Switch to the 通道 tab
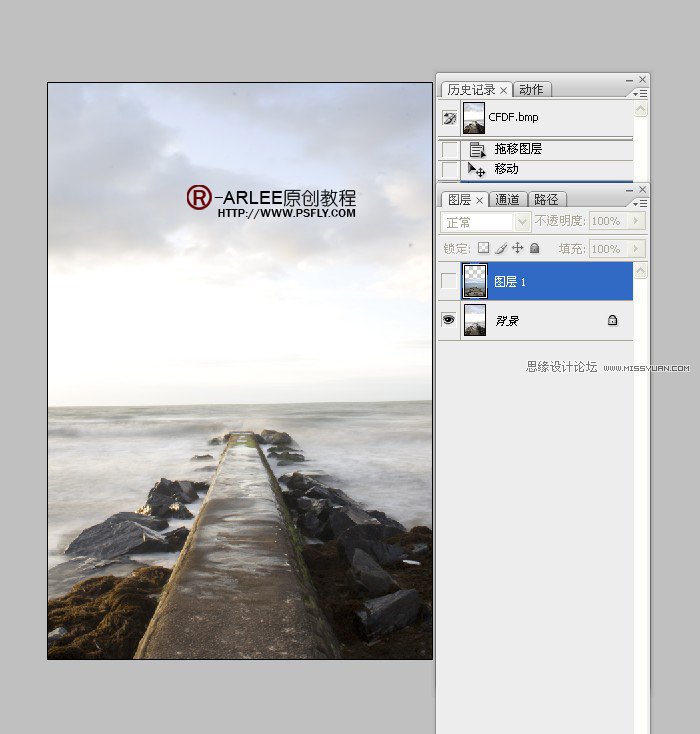 click(x=508, y=200)
